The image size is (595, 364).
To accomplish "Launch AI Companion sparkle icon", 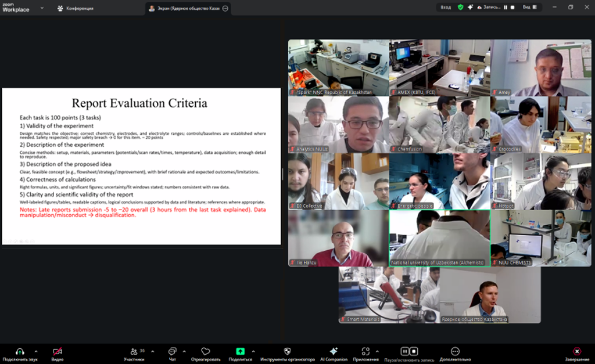I will (334, 352).
